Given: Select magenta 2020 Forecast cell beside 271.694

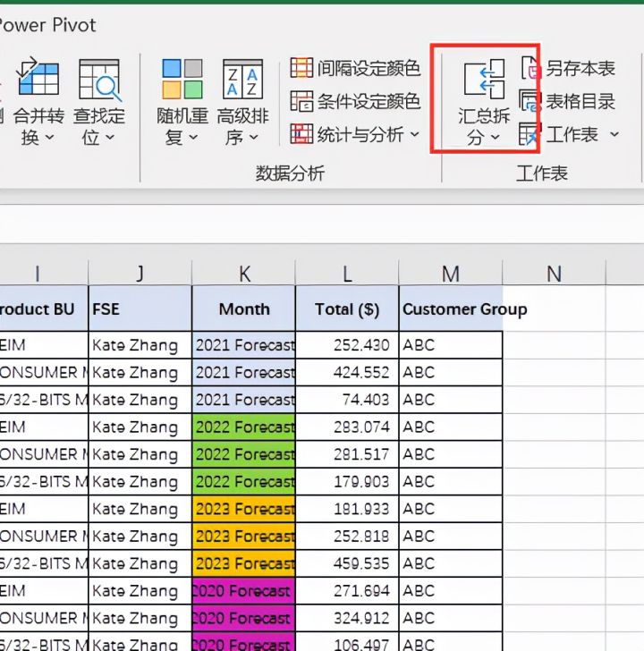Looking at the screenshot, I should point(243,591).
